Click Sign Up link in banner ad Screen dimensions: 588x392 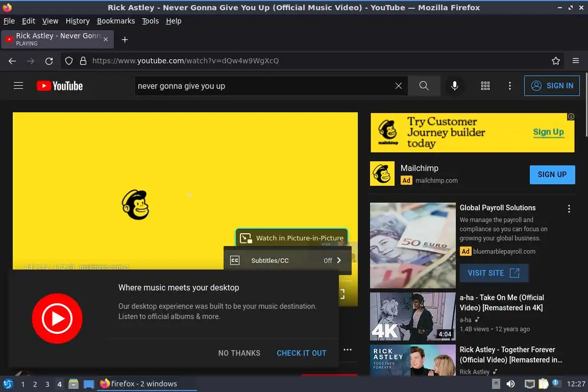tap(548, 132)
